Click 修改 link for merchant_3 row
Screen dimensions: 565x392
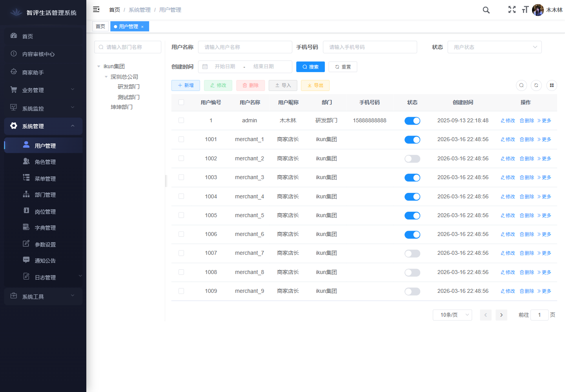coord(508,178)
